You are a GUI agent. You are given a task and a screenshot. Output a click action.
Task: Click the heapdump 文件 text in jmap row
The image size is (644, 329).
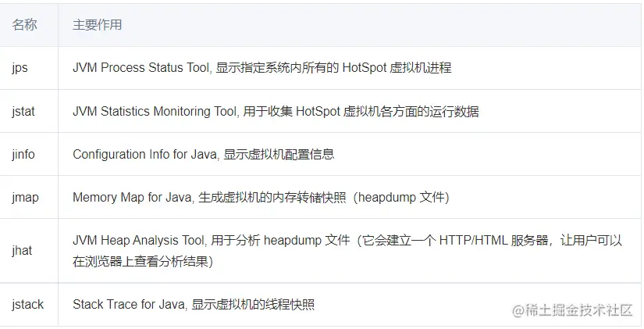click(402, 198)
